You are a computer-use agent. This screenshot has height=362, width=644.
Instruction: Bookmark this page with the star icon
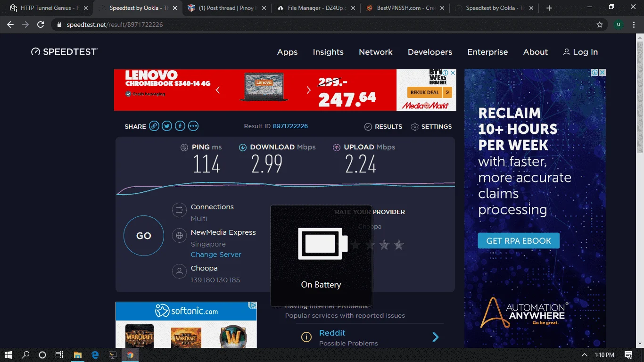600,25
